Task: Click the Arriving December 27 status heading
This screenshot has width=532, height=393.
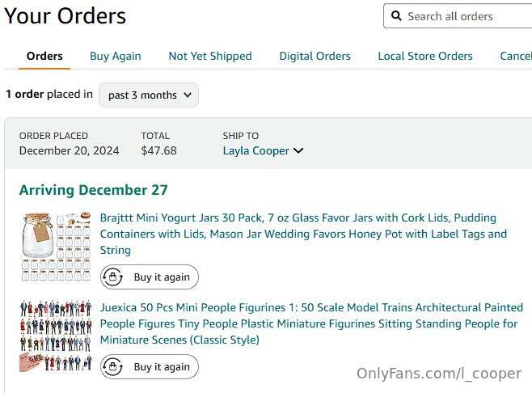Action: pos(94,190)
